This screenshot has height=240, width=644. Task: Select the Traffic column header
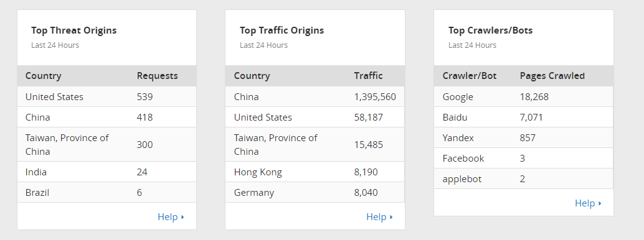(x=369, y=76)
